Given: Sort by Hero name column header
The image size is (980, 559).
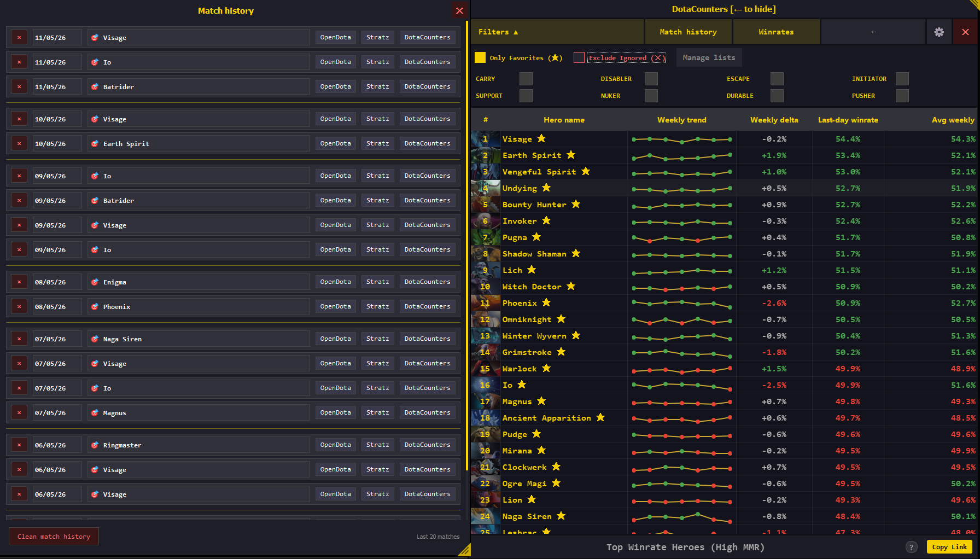Looking at the screenshot, I should 564,120.
